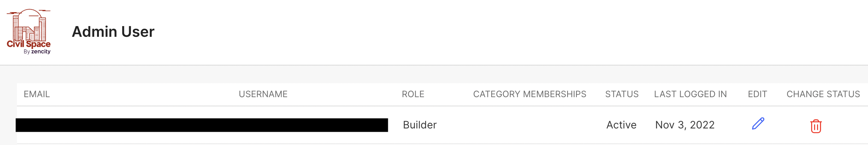Screen dimensions: 868x145
Task: Select the ROLE column header
Action: click(413, 94)
